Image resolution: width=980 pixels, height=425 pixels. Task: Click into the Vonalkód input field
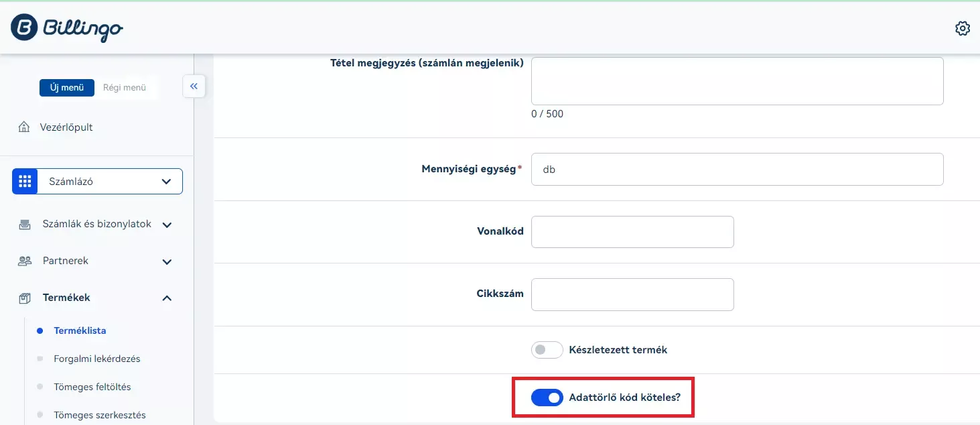[632, 232]
